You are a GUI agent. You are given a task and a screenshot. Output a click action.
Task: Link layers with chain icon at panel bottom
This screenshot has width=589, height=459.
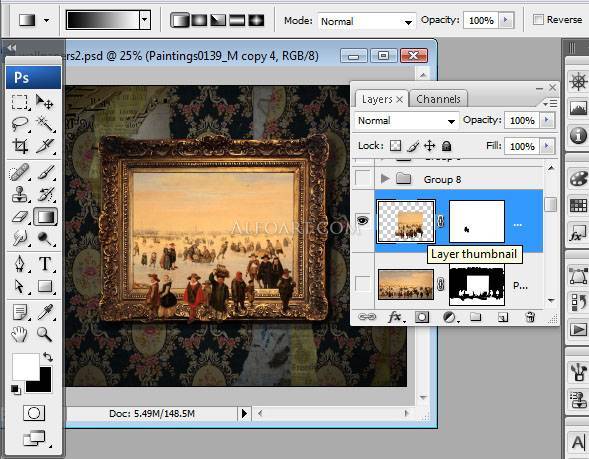point(367,317)
